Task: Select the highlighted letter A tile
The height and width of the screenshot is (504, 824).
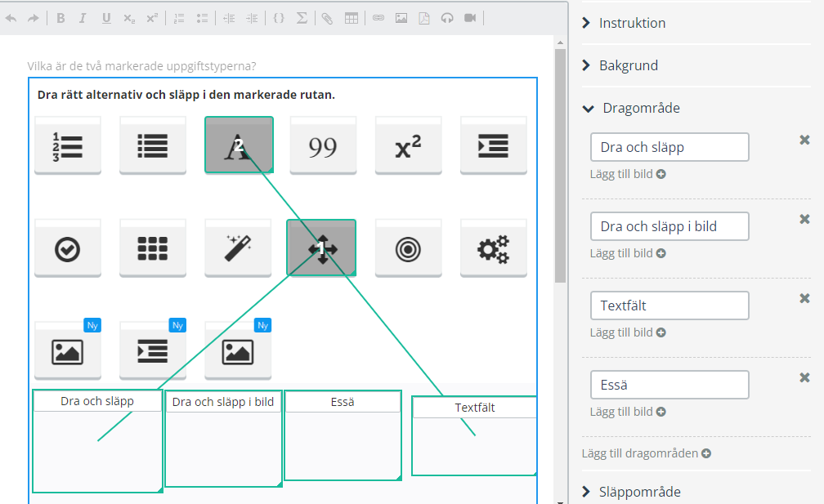Action: point(239,145)
